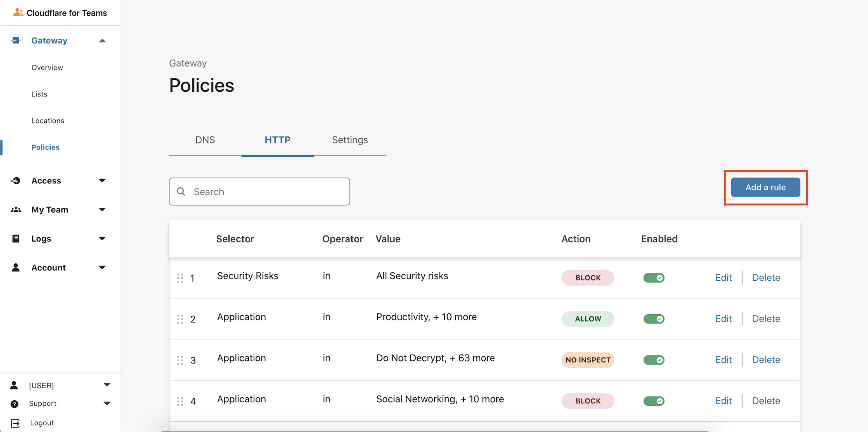This screenshot has height=432, width=868.
Task: Edit the Do Not Decrypt rule
Action: 723,360
